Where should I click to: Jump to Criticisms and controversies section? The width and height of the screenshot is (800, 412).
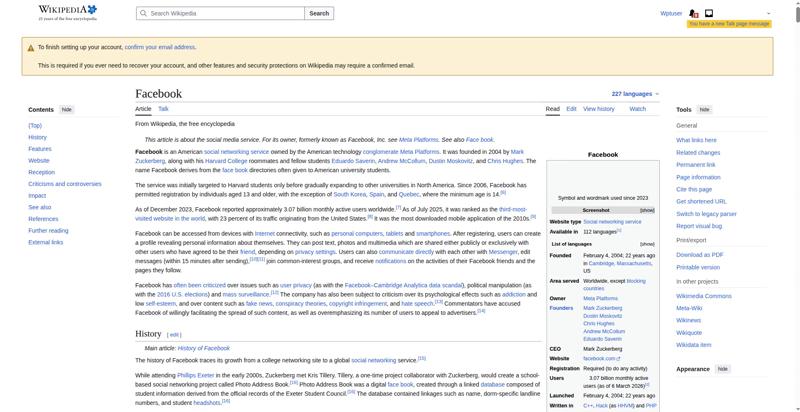click(x=65, y=184)
